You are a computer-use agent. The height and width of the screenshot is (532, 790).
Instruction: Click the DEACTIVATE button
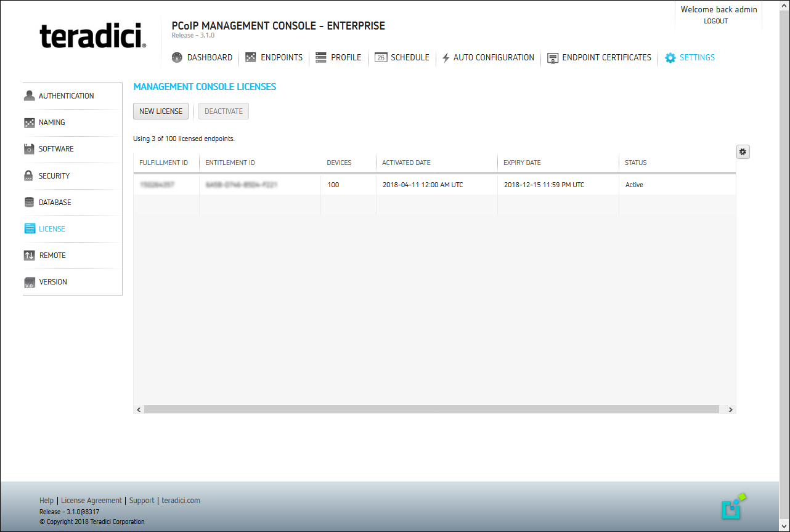224,111
